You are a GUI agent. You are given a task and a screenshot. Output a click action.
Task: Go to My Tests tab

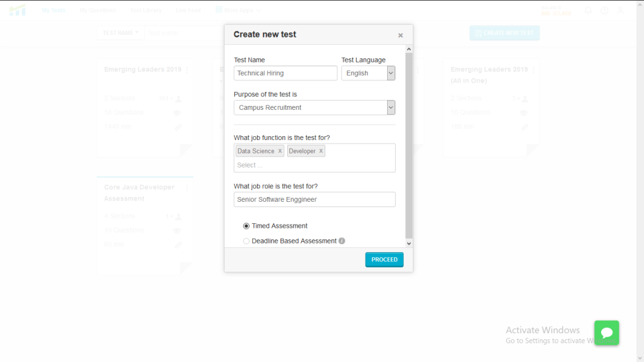point(54,11)
